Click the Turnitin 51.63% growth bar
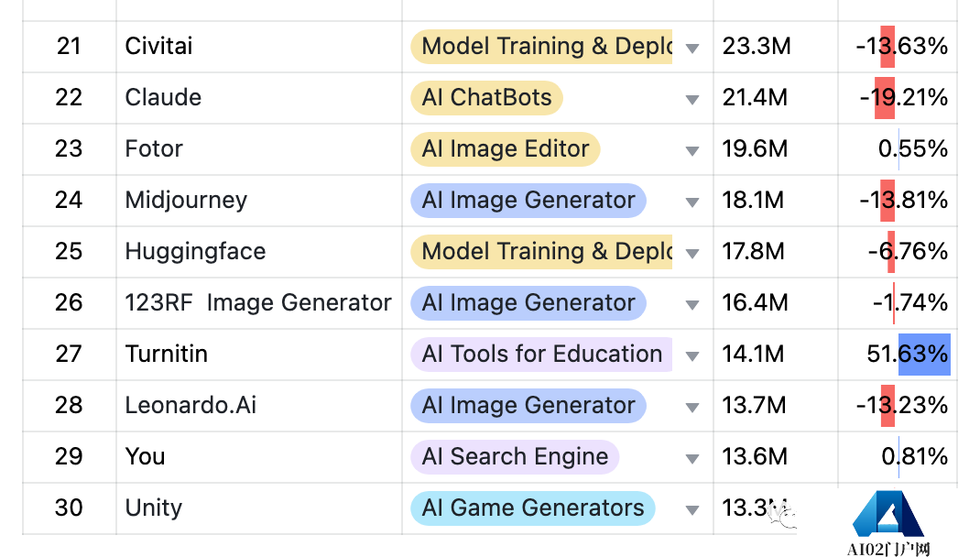Viewport: 980px width, 557px height. tap(924, 355)
